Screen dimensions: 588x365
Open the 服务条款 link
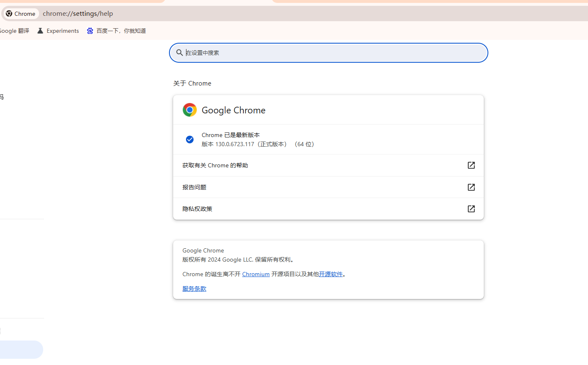tap(194, 289)
